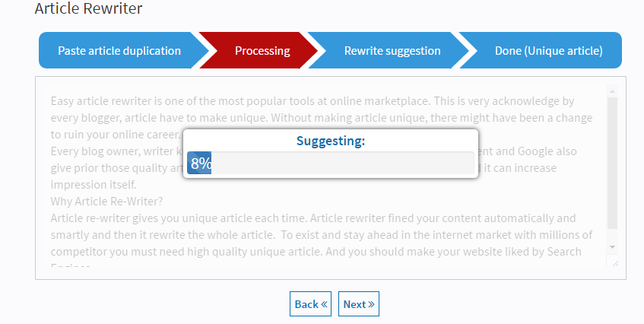644x324 pixels.
Task: Go to Paste article duplication step
Action: click(x=119, y=50)
